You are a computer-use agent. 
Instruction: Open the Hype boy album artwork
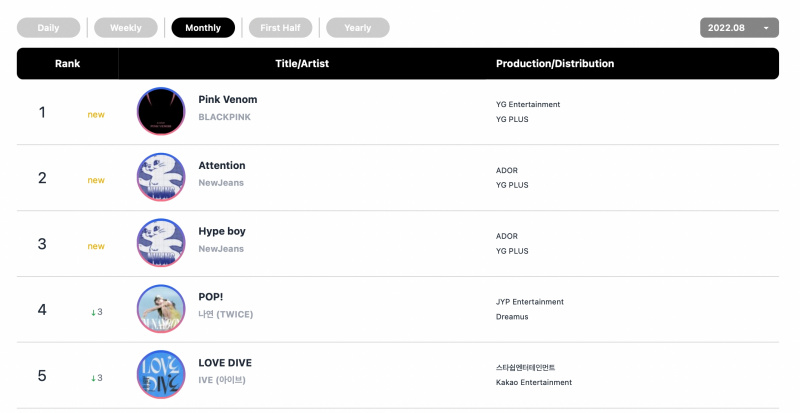click(x=161, y=243)
